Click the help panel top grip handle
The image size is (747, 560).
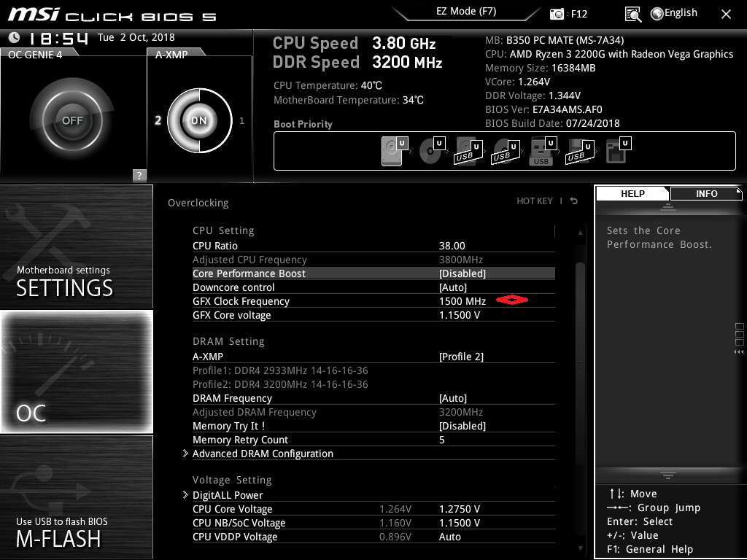pyautogui.click(x=668, y=206)
